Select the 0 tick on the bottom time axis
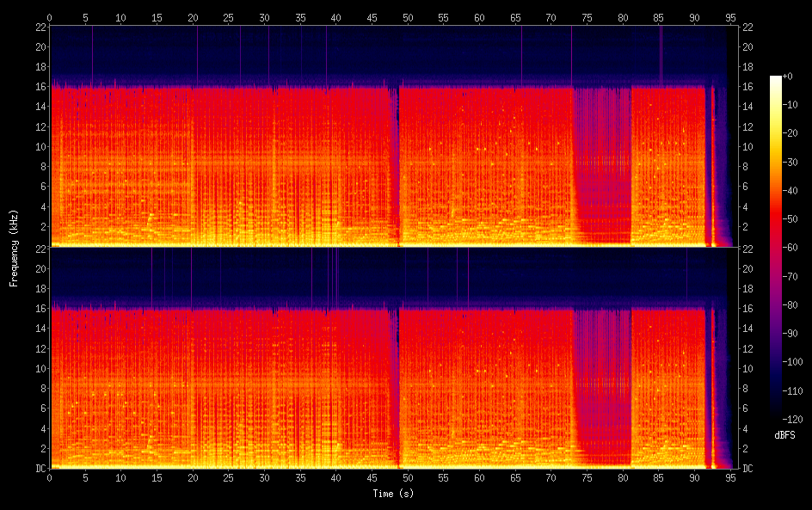This screenshot has height=510, width=812. (x=50, y=478)
